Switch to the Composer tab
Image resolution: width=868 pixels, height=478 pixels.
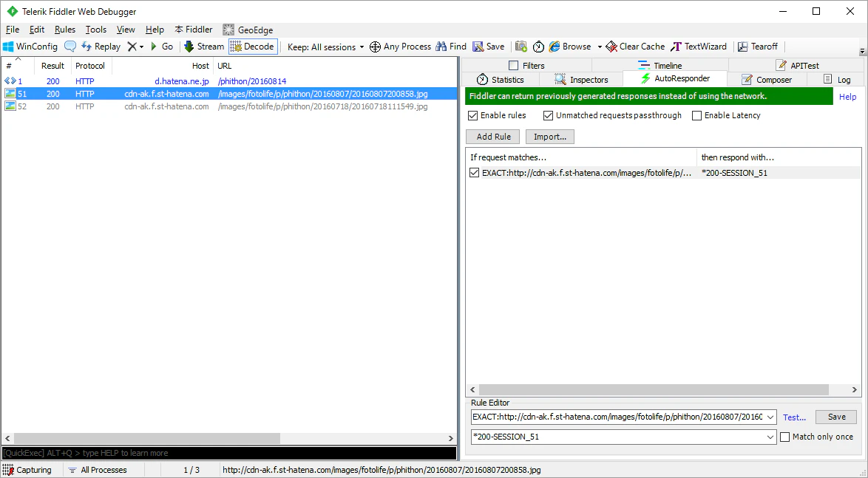[x=767, y=80]
